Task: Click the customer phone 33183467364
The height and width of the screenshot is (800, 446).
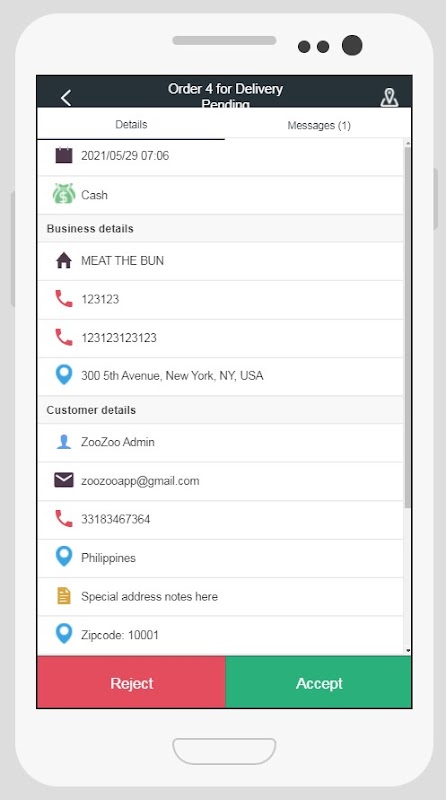Action: [116, 519]
